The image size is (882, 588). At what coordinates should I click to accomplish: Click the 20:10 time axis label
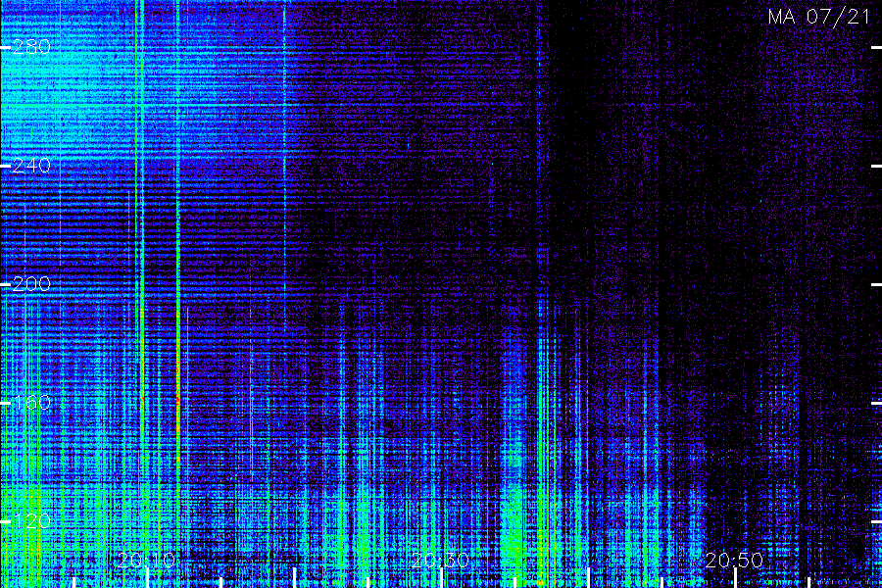pyautogui.click(x=147, y=560)
